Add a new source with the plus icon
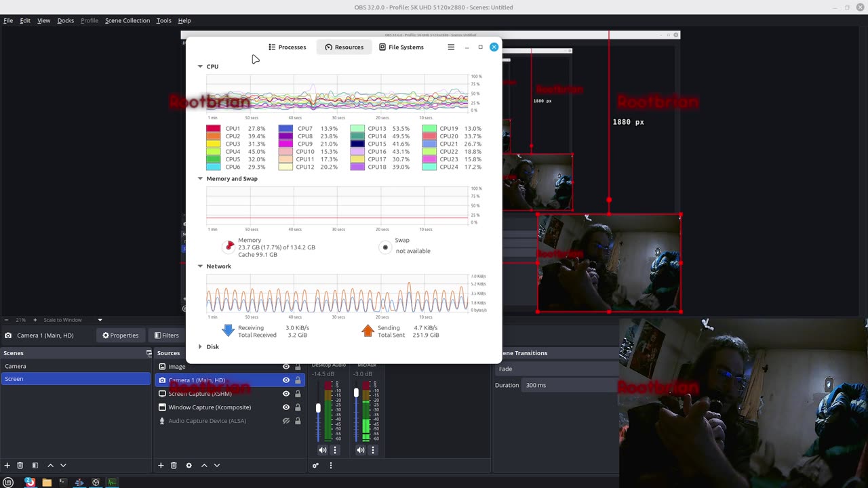Screen dimensions: 868x488 pos(161,466)
